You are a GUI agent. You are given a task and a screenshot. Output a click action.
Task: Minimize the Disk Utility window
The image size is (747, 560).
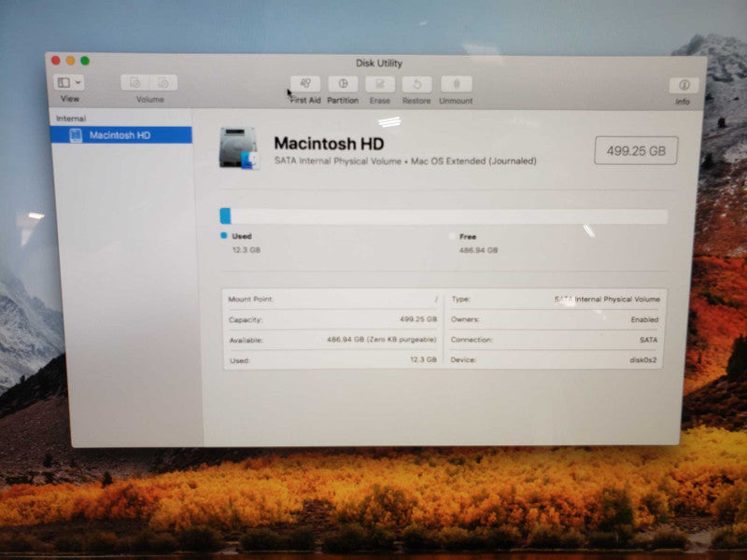[71, 61]
